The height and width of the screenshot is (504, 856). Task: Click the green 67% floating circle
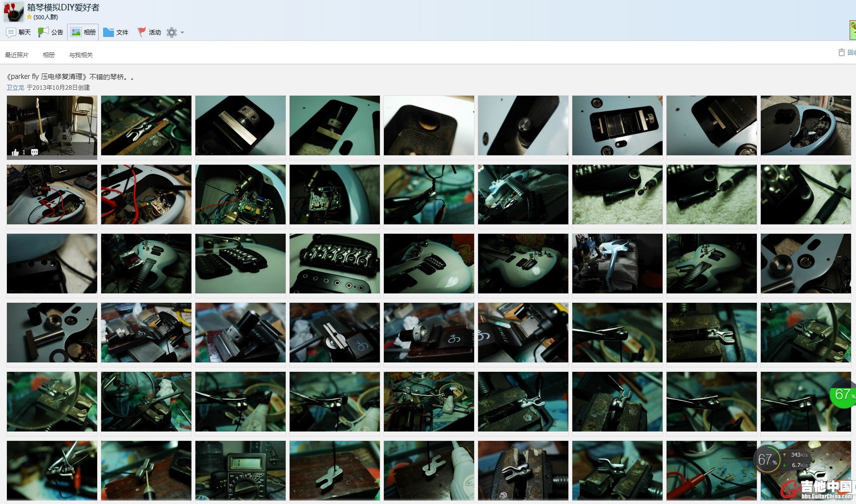pos(844,395)
